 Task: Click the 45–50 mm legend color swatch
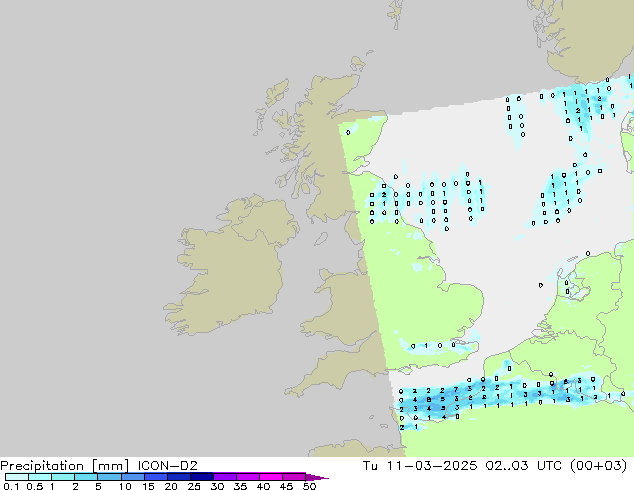(x=294, y=477)
